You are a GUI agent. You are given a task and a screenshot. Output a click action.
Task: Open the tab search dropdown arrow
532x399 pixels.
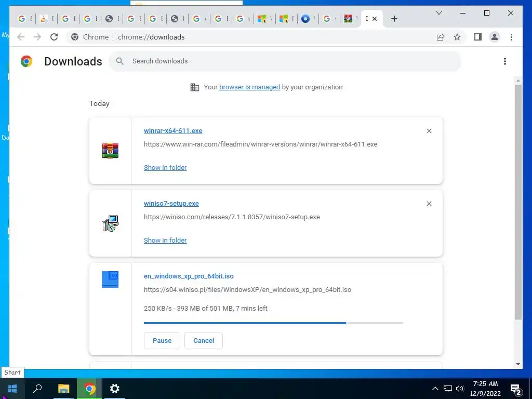[438, 13]
